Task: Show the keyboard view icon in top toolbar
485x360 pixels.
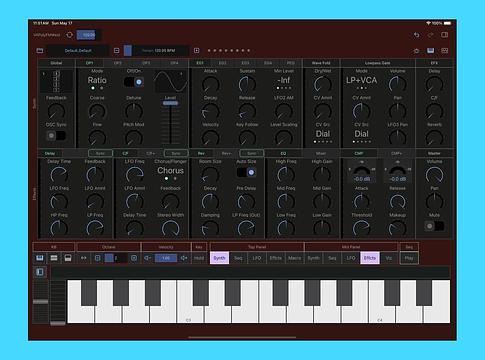Action: point(431,51)
